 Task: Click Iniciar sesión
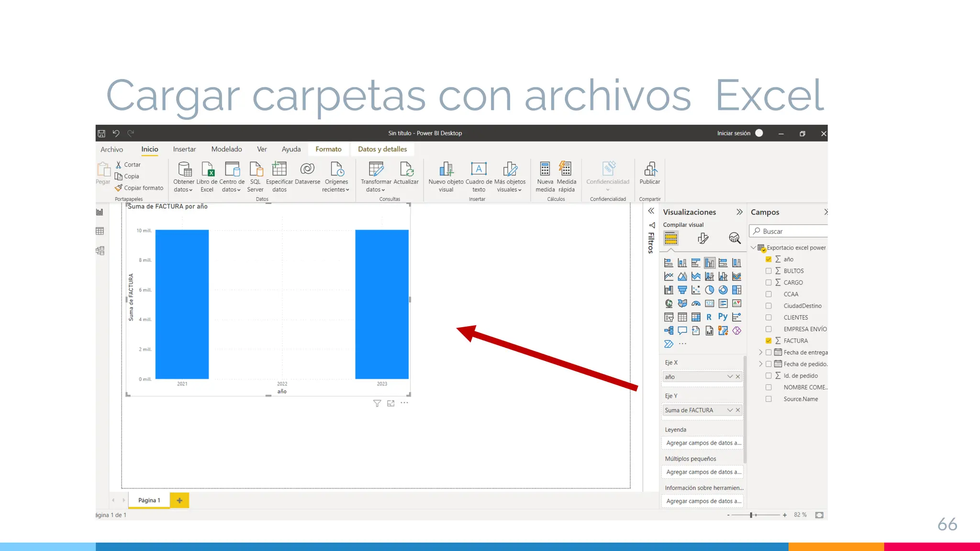coord(734,133)
